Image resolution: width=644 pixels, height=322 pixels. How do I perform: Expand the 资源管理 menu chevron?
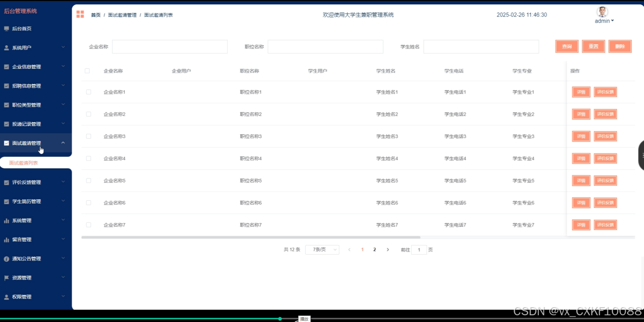[63, 277]
